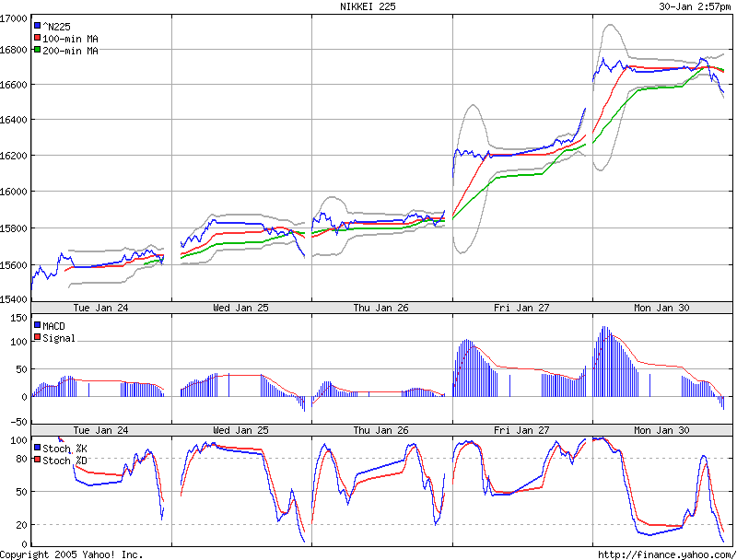The width and height of the screenshot is (737, 560).
Task: Click 'Mon Jan 30' label under price chart
Action: coord(661,308)
